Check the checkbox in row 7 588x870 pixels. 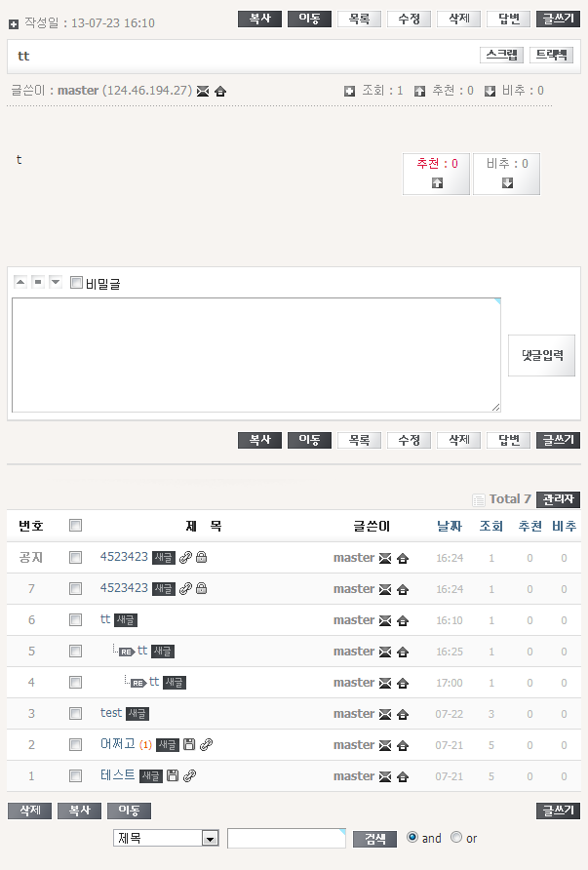[x=75, y=588]
